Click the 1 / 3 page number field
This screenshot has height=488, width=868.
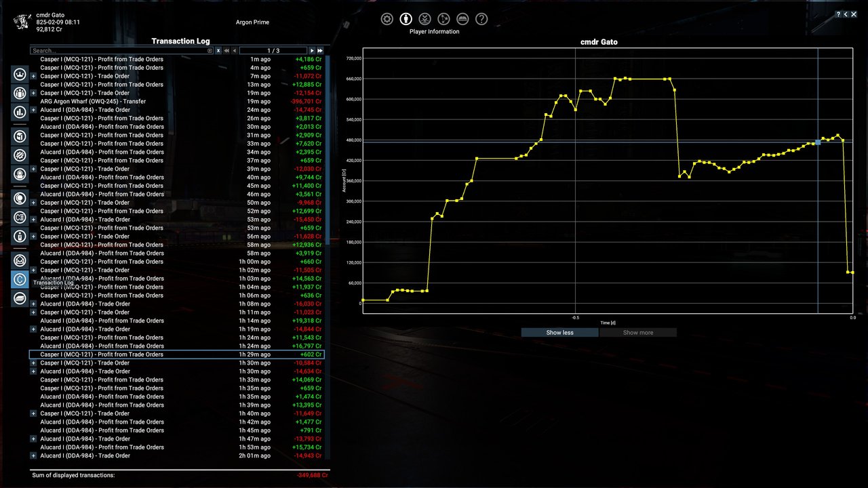click(273, 51)
